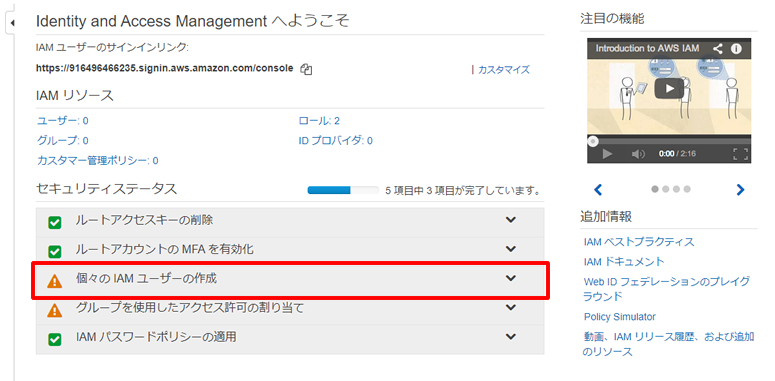
Task: Select second carousel dot
Action: coord(665,189)
